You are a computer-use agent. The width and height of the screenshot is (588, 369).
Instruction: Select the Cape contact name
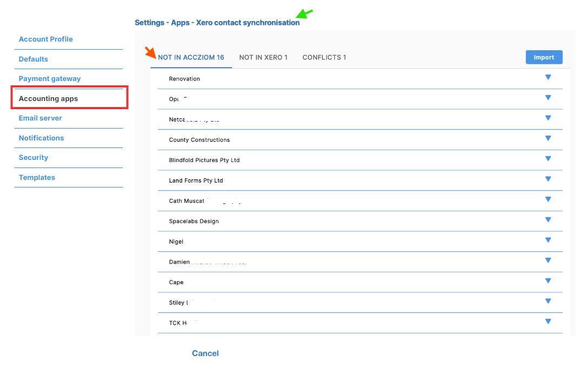[176, 282]
